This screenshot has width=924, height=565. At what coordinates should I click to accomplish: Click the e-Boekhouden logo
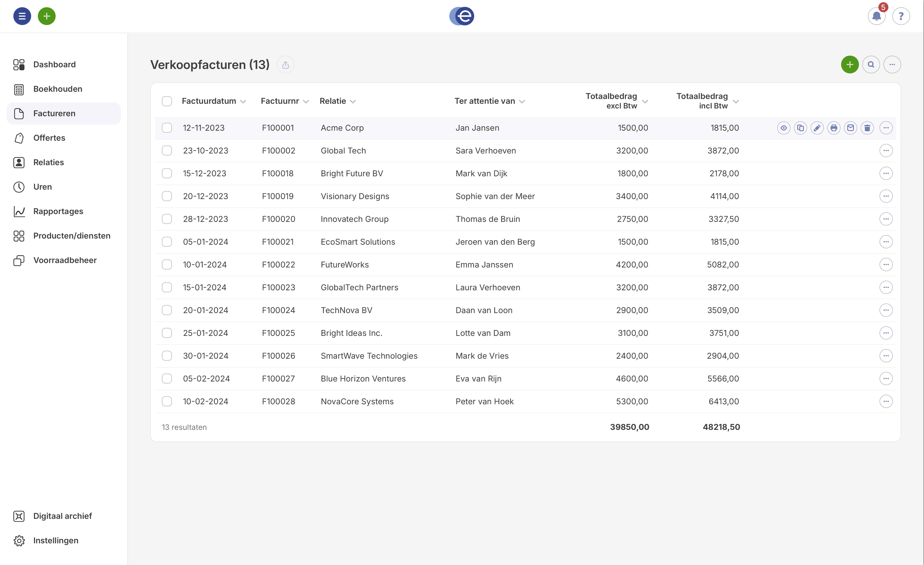(462, 16)
